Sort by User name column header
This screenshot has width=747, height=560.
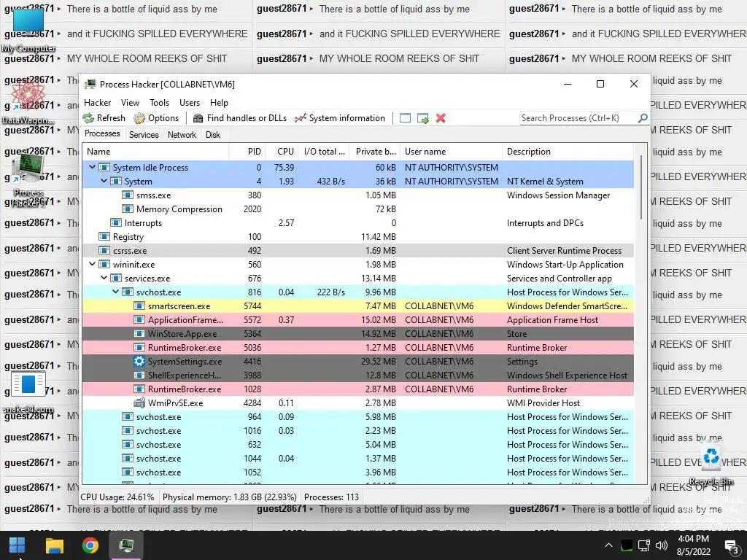coord(451,152)
